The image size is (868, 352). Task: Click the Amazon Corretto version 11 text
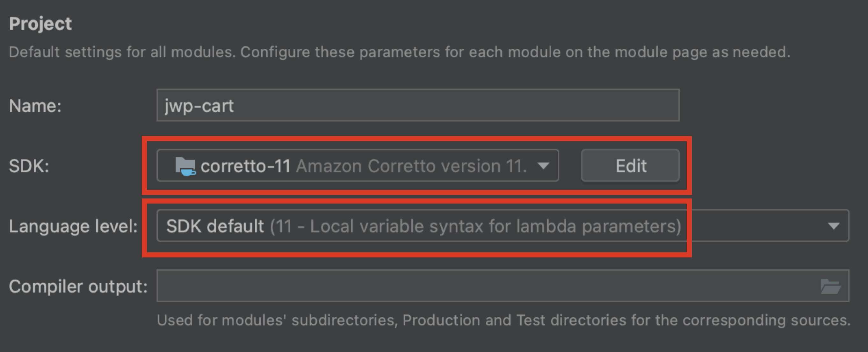(411, 166)
